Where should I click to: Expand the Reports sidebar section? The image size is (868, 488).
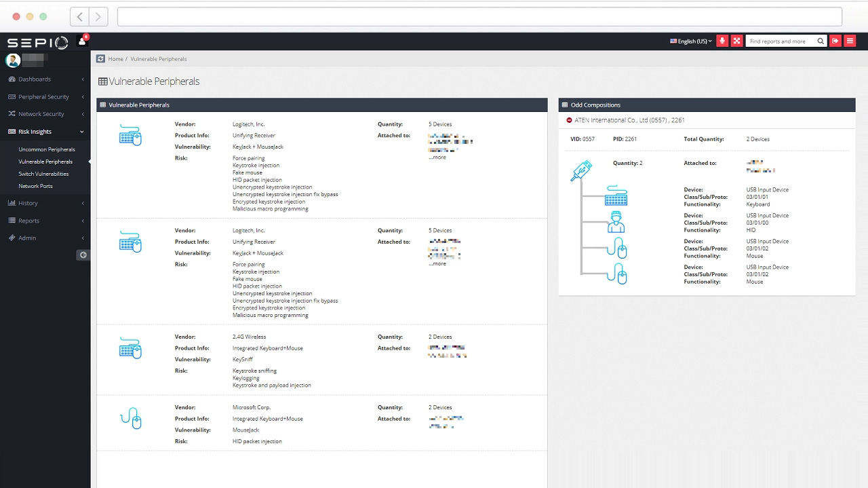83,220
